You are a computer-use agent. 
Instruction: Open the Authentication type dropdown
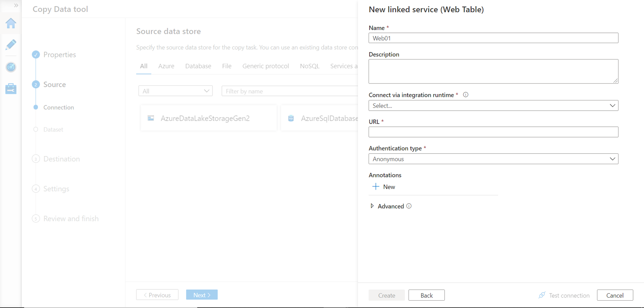point(493,159)
